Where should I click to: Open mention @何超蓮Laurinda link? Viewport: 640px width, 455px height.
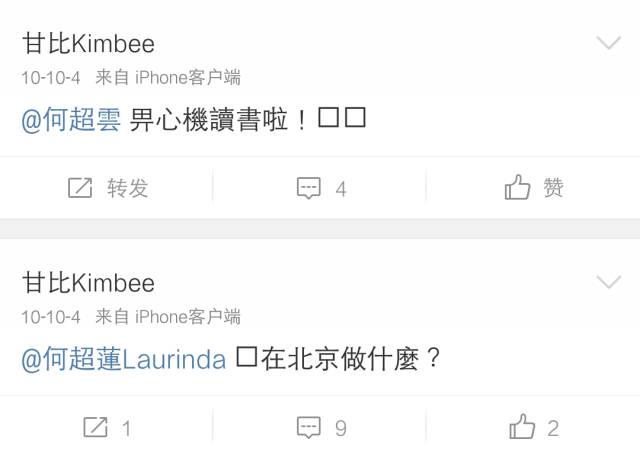coord(124,359)
